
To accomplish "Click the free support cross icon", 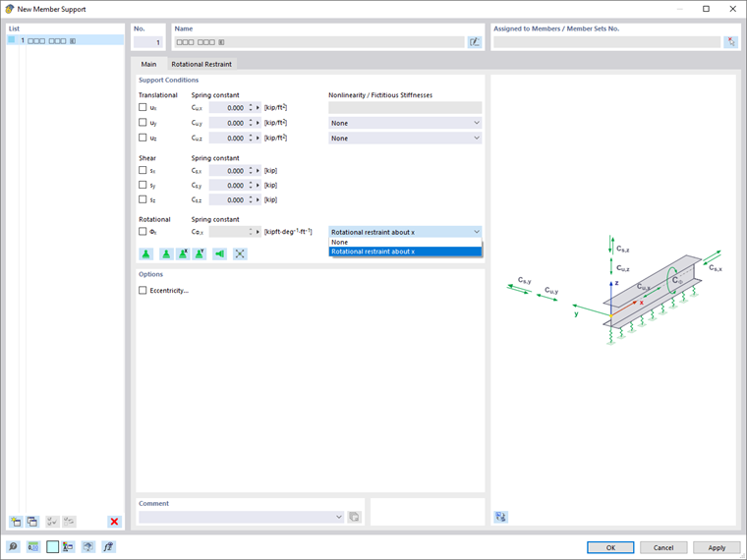I will (240, 254).
